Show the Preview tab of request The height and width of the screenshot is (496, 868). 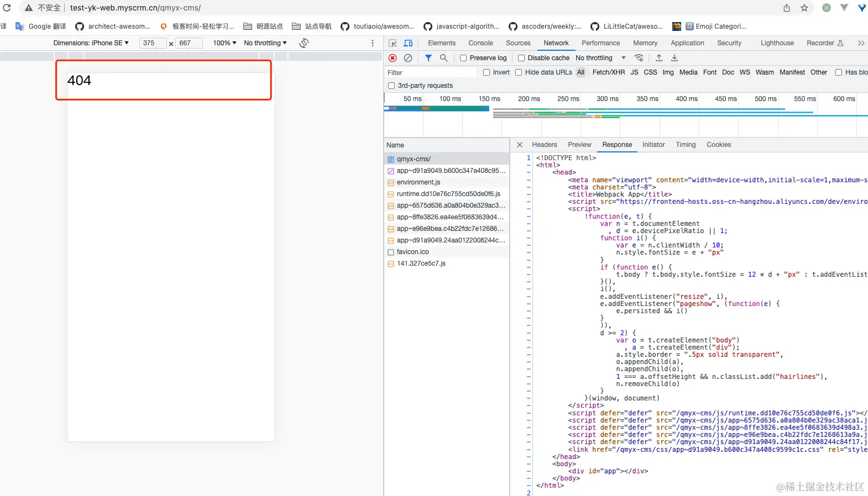click(579, 145)
